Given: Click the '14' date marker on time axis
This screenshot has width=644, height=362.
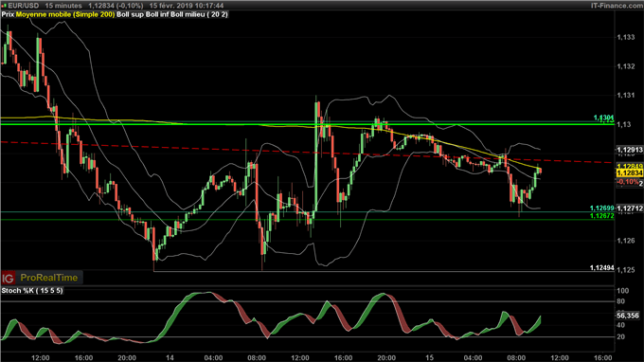Looking at the screenshot, I should pos(170,358).
